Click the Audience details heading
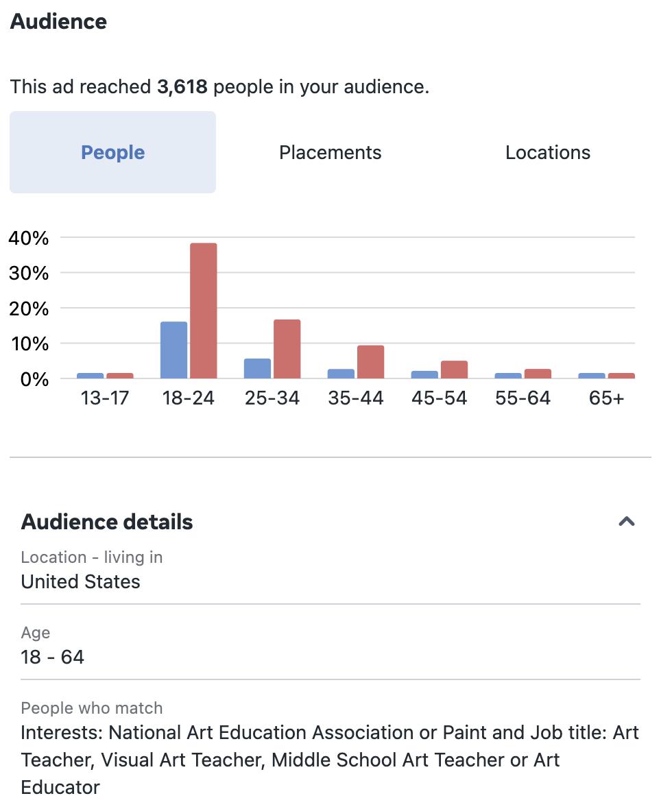Viewport: 672px width, 809px height. point(107,522)
